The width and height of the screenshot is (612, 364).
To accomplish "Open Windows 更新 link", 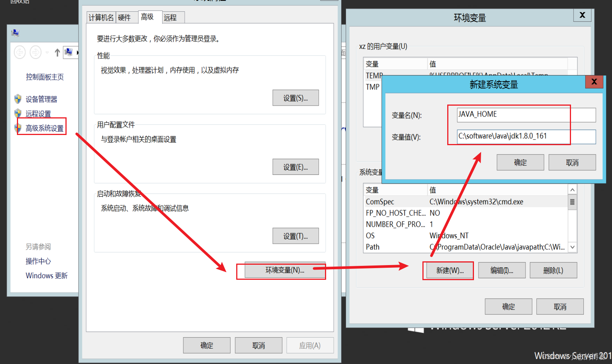I will [47, 276].
